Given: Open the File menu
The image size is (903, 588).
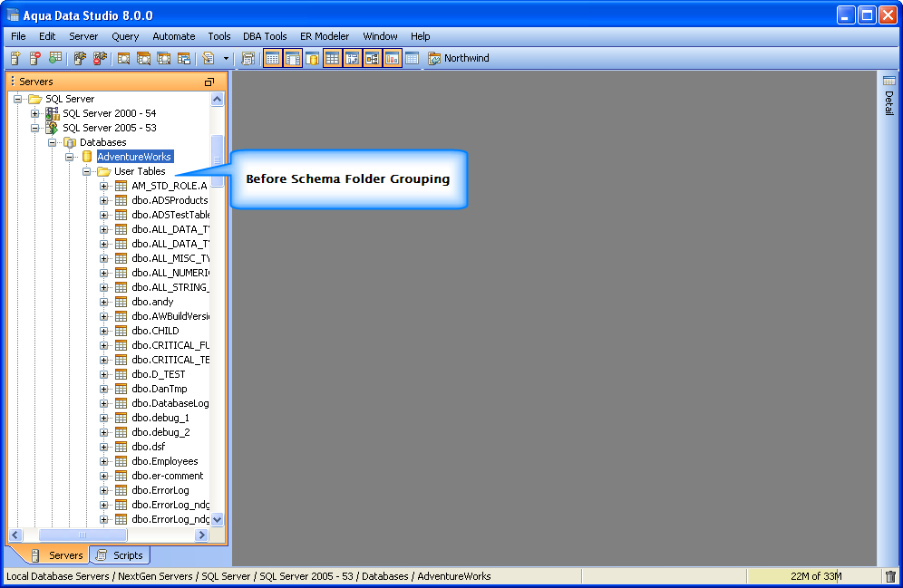Looking at the screenshot, I should point(18,36).
